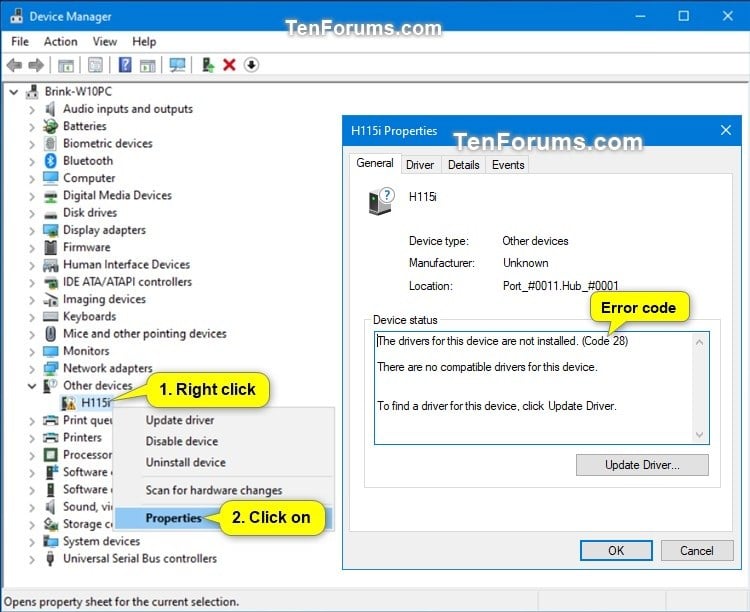Expand the Disk drives node
This screenshot has width=750, height=612.
coord(32,213)
